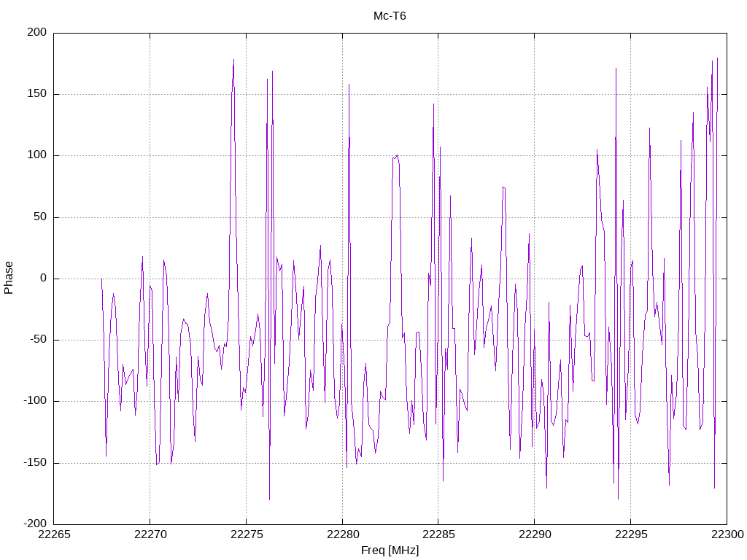Click the -150 y-axis tick label
The image size is (747, 560).
tap(35, 463)
